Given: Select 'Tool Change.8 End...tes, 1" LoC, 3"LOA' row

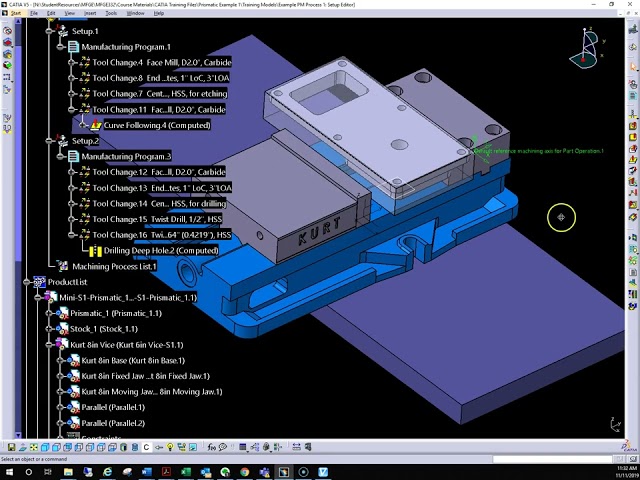Looking at the screenshot, I should (160, 78).
